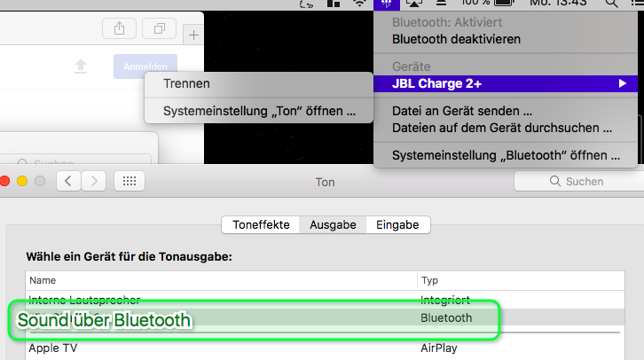
Task: Click the Wi-Fi status icon
Action: 359,4
